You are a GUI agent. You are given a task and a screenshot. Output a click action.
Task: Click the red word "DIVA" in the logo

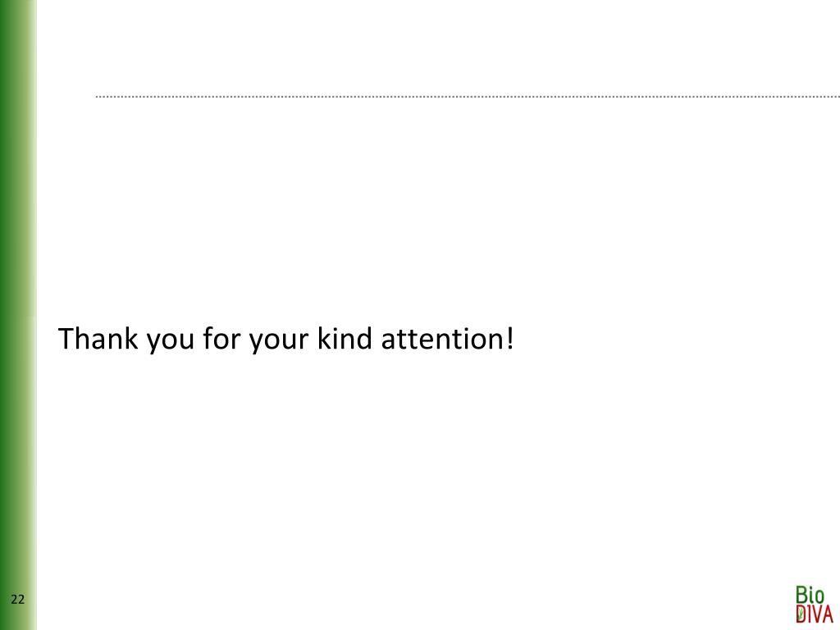[x=815, y=614]
